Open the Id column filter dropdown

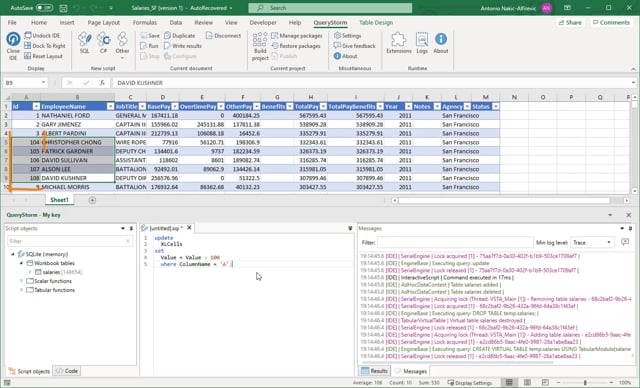point(36,106)
